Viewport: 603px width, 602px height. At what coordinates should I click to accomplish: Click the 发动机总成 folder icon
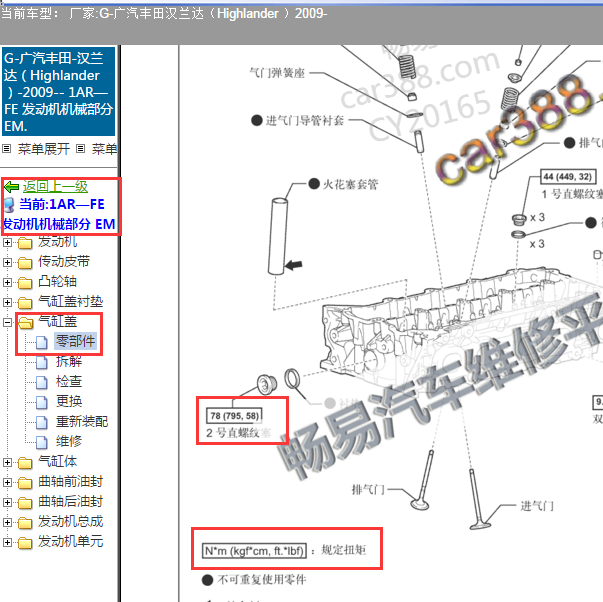pyautogui.click(x=25, y=523)
